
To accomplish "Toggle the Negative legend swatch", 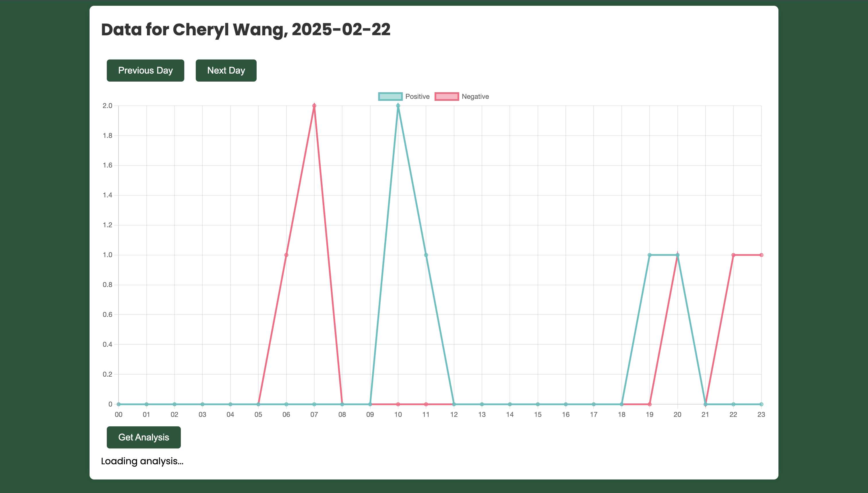I will (x=447, y=97).
